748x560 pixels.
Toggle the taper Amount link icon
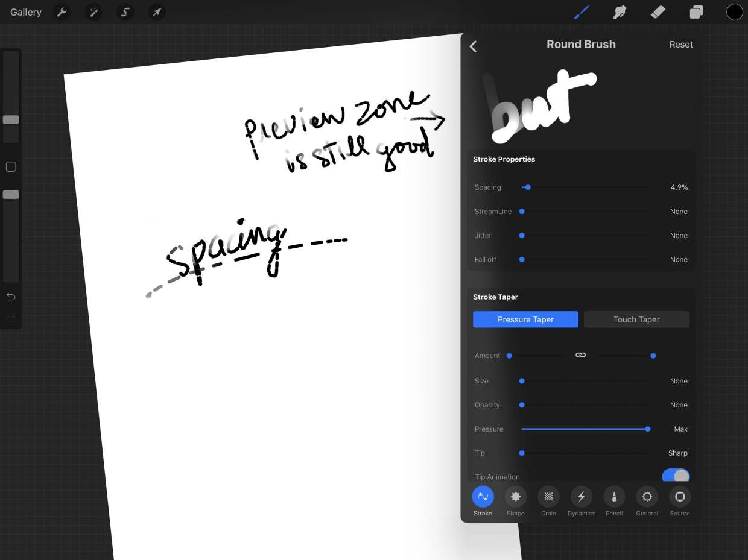point(580,356)
